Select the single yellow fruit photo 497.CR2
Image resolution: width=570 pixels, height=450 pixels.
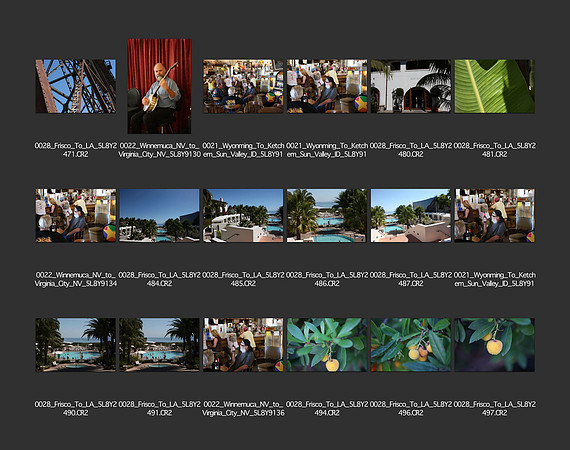494,345
